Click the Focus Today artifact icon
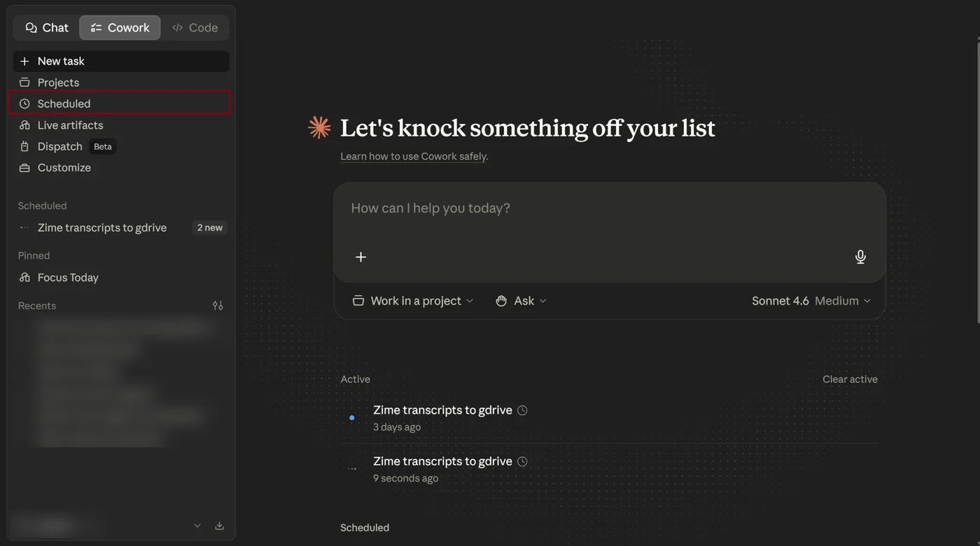This screenshot has width=980, height=546. pos(24,277)
